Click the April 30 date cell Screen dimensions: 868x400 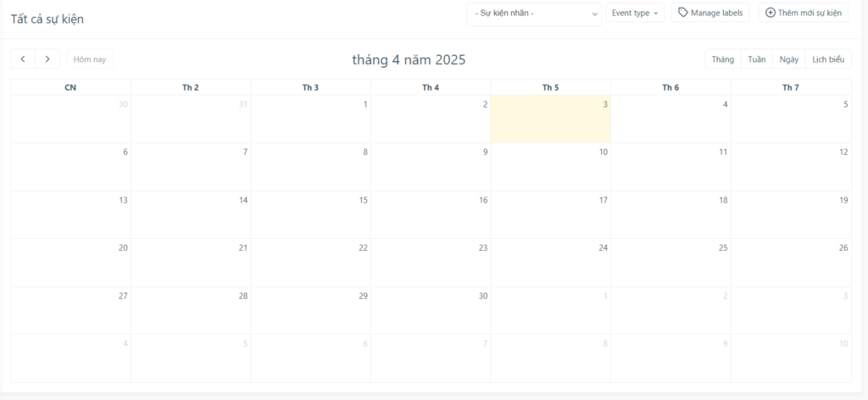[430, 310]
